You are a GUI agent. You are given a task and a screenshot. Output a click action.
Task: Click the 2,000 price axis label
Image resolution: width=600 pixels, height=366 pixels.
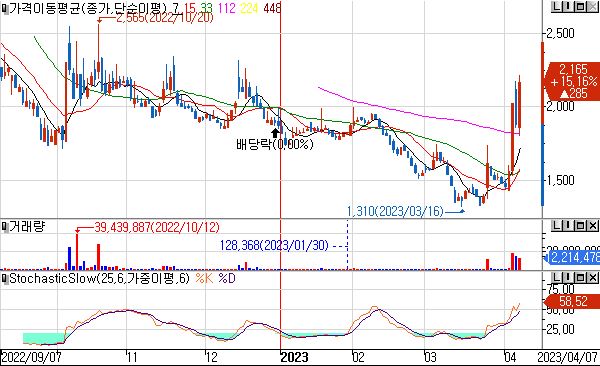pyautogui.click(x=561, y=106)
